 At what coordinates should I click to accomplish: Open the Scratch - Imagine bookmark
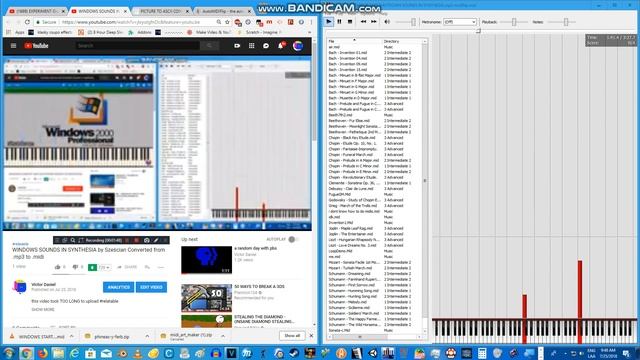pyautogui.click(x=258, y=32)
